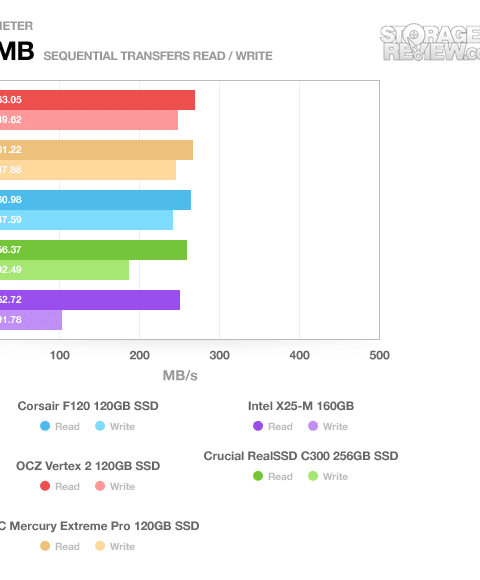Click the Mercury Extreme Pro Read legend dot
This screenshot has height=580, width=480.
click(x=45, y=546)
